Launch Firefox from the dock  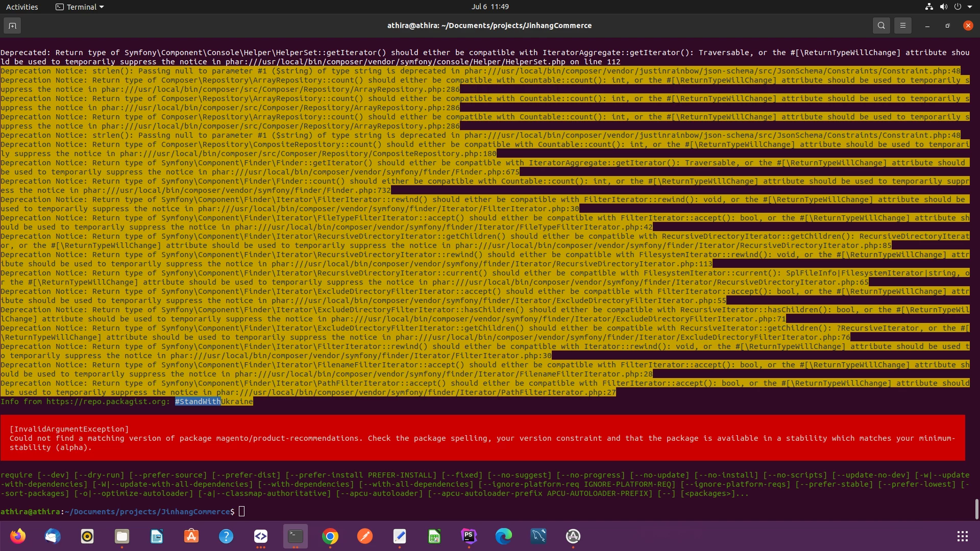click(18, 536)
